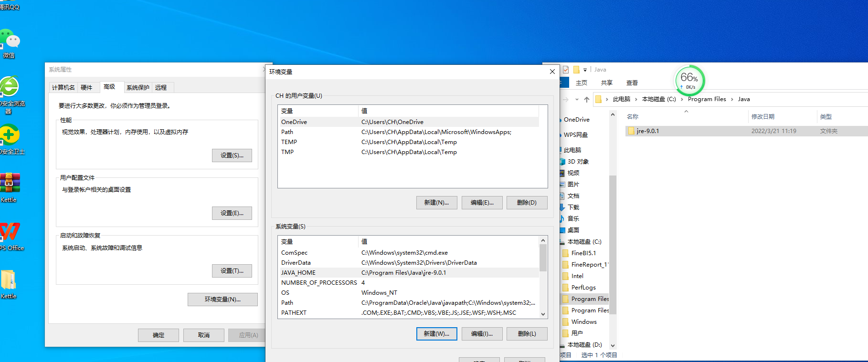Open recent locations dropdown in Explorer
Viewport: 868px width, 362px height.
pos(577,100)
